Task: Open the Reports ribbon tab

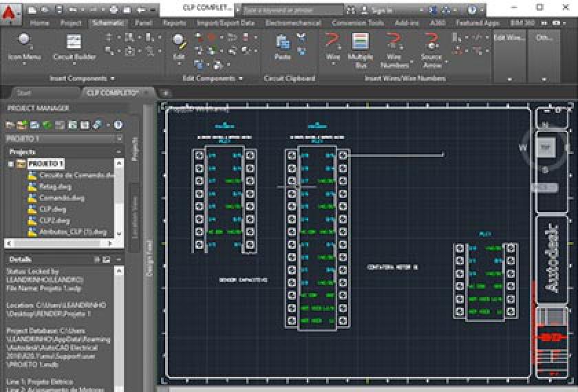Action: click(x=174, y=23)
